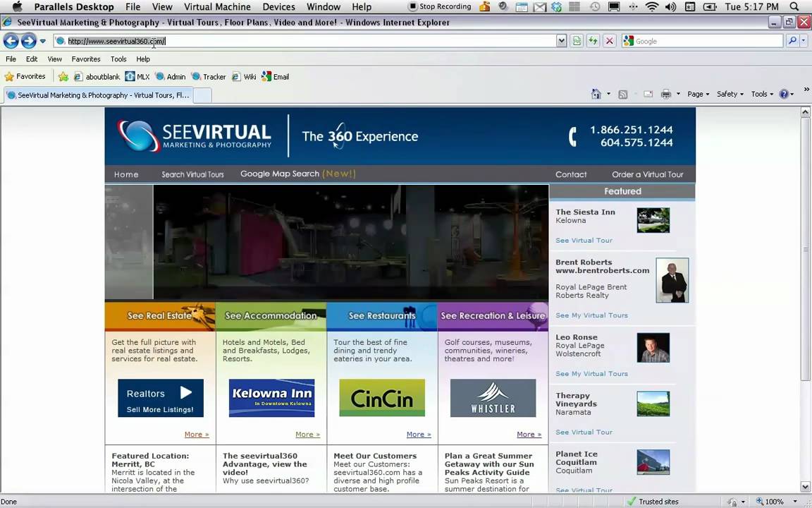Click the See Accommodation banner
The height and width of the screenshot is (508, 812).
point(271,316)
